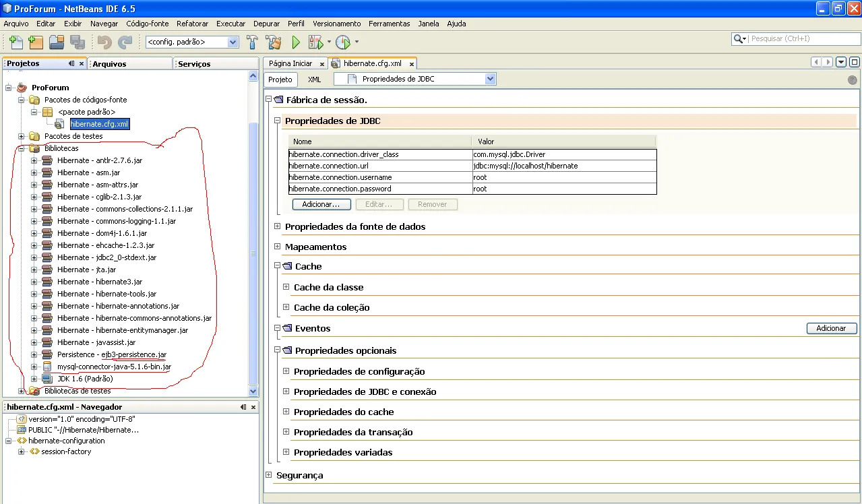Click the Profile main project clock icon
This screenshot has height=504, width=862.
click(x=343, y=42)
